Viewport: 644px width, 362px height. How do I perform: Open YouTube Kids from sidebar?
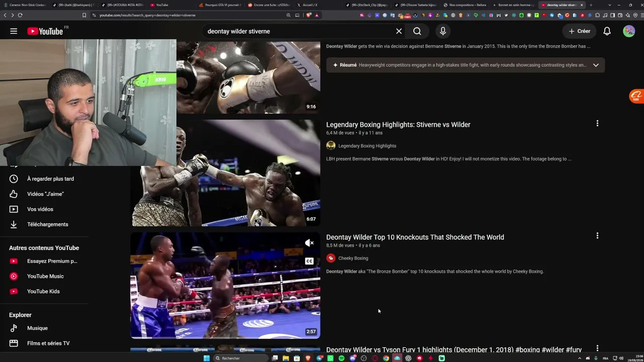pyautogui.click(x=44, y=292)
